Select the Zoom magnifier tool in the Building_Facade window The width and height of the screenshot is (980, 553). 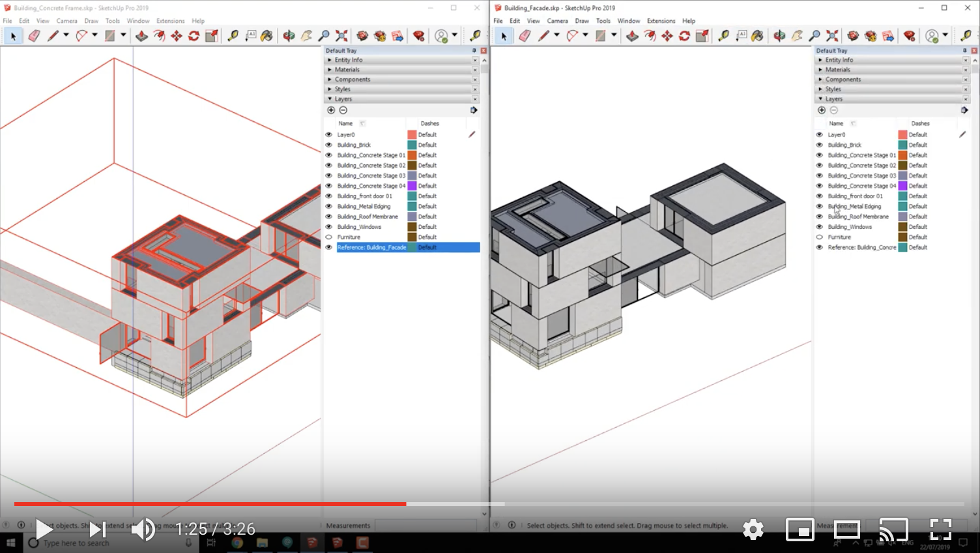[x=814, y=36]
